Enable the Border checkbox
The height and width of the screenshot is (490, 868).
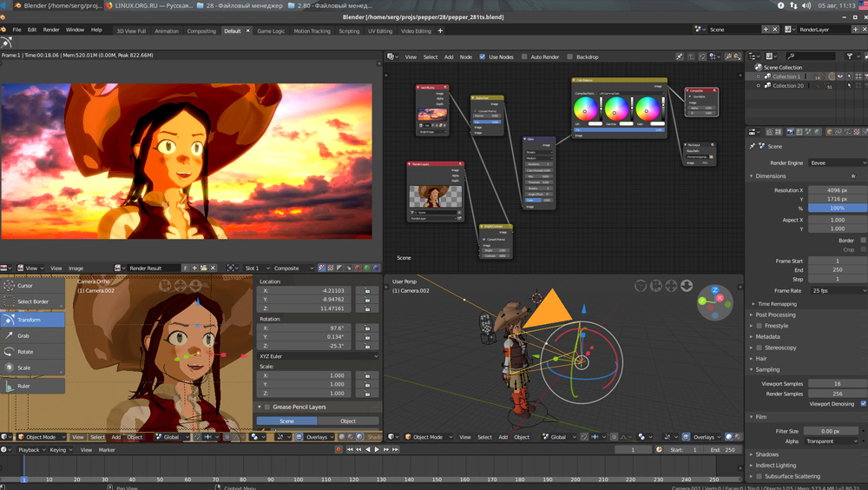click(863, 240)
